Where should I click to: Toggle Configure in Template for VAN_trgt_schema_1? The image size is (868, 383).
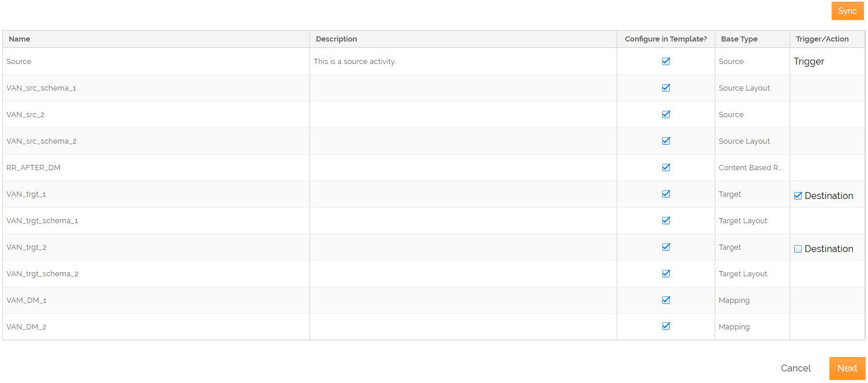pos(666,220)
